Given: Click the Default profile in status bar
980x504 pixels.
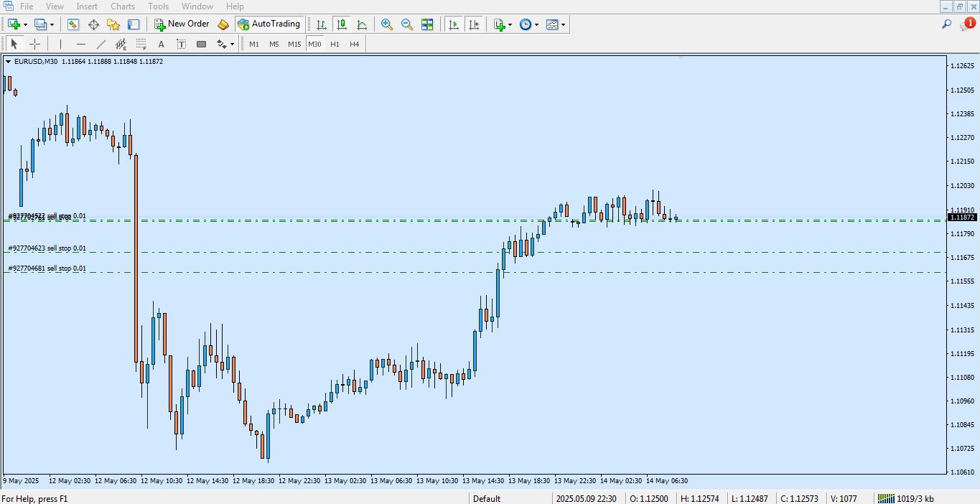Looking at the screenshot, I should coord(487,498).
